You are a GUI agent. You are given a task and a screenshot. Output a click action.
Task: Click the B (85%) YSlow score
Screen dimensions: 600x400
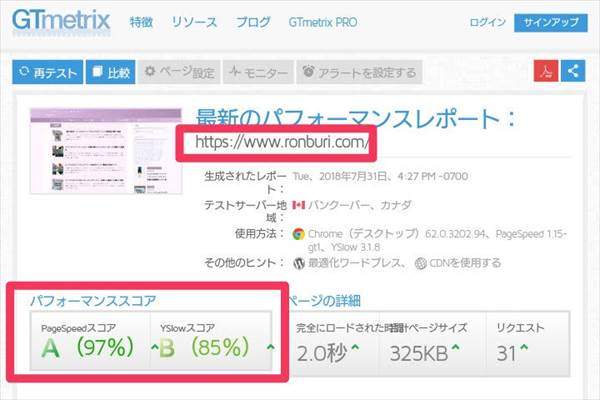point(204,348)
